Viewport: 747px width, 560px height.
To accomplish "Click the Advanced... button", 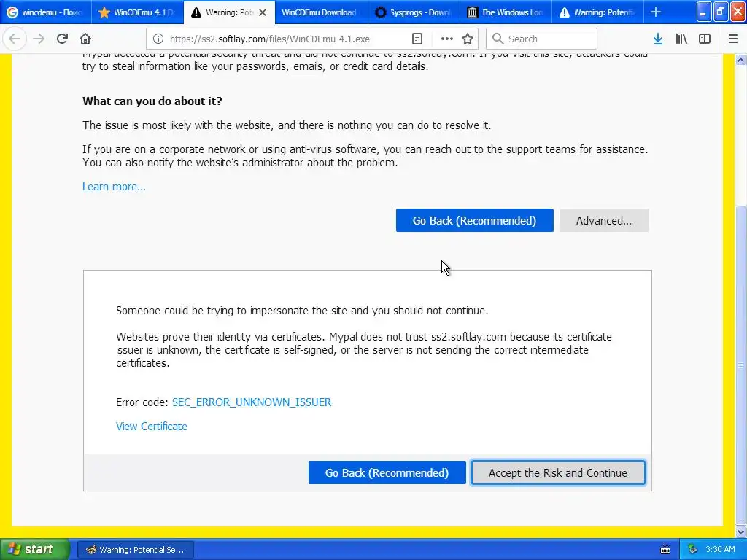I will [604, 220].
